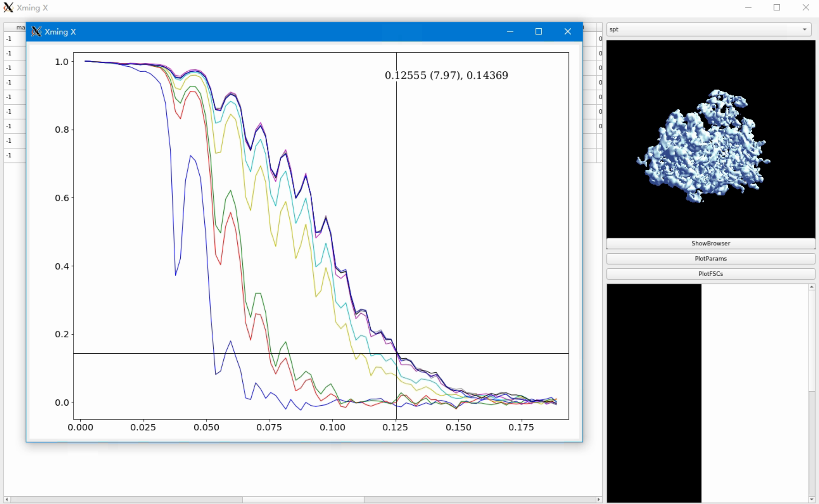Viewport: 819px width, 504px height.
Task: Click the 1.0 y-axis tick label
Action: point(62,62)
